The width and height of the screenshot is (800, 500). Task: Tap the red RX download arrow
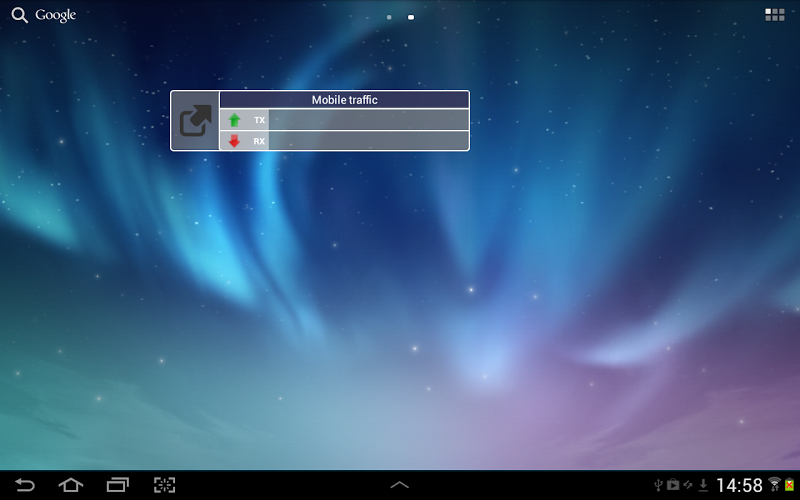click(x=234, y=141)
